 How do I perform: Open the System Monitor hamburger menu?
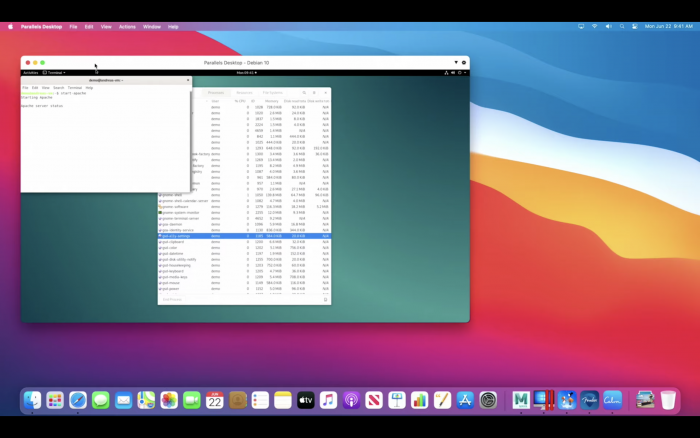314,93
